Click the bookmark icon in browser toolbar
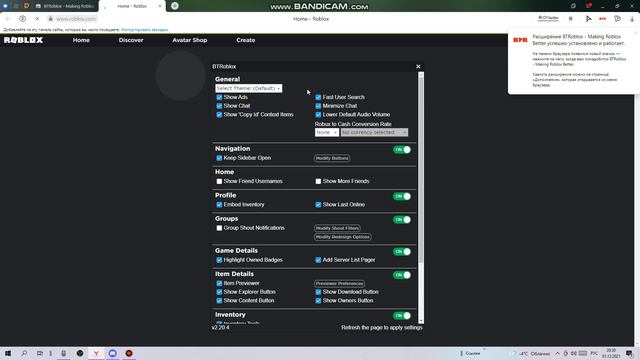The width and height of the screenshot is (640, 360). (571, 19)
